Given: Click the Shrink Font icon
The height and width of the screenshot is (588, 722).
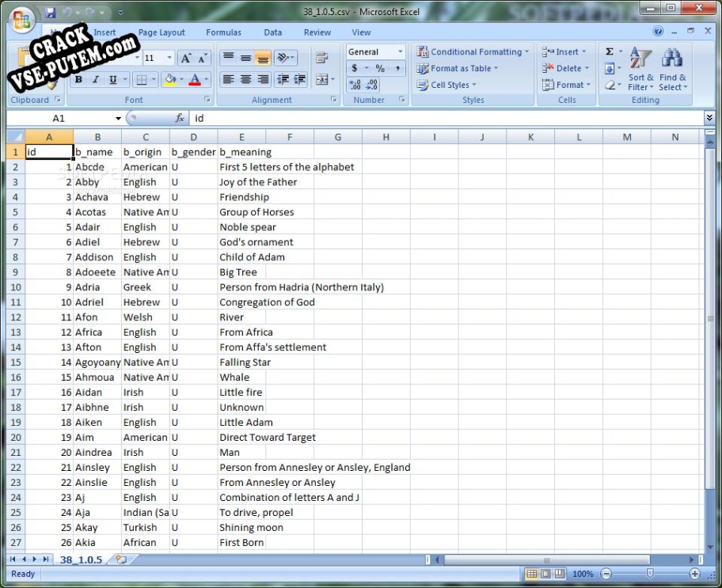Looking at the screenshot, I should 202,58.
